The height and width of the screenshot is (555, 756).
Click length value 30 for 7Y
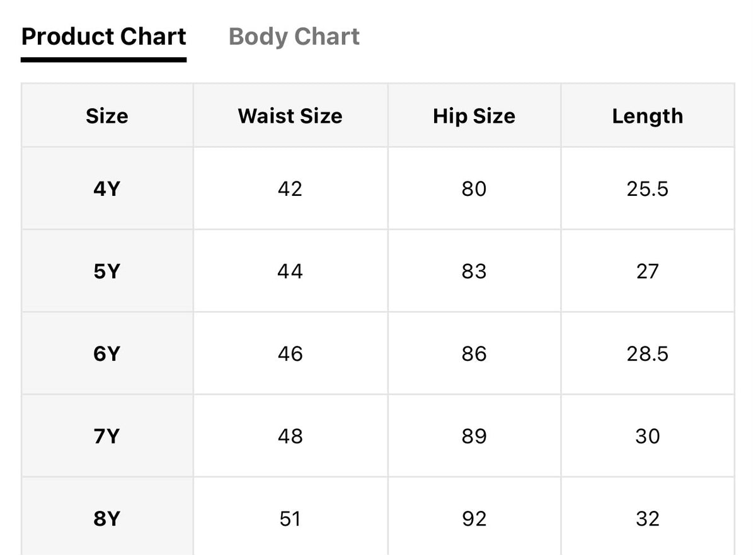coord(648,436)
